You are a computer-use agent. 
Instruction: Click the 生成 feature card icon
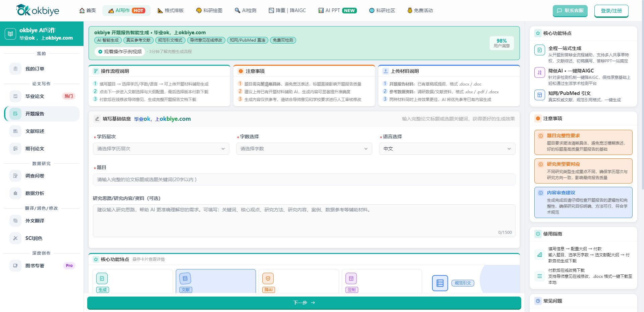pyautogui.click(x=102, y=278)
